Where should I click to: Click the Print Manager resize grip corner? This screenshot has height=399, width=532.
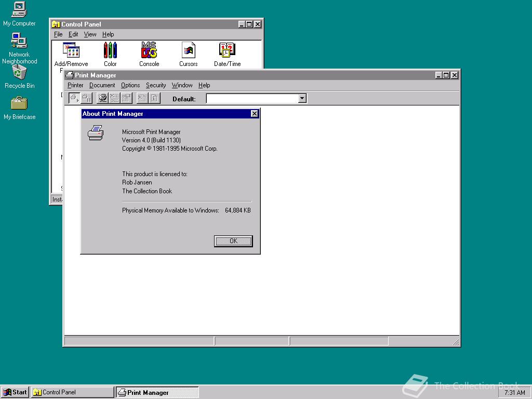click(x=456, y=342)
